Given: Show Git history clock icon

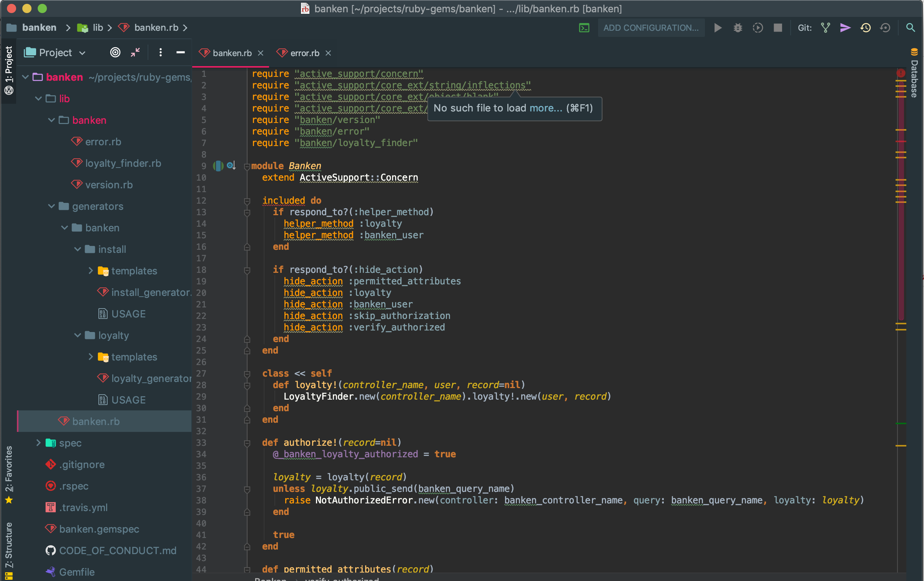Looking at the screenshot, I should pyautogui.click(x=865, y=28).
